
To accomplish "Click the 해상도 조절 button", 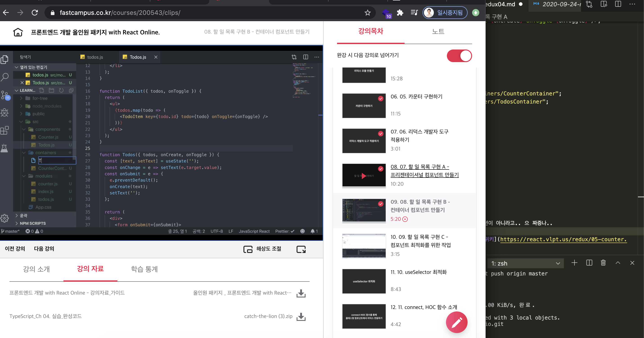I will click(263, 249).
